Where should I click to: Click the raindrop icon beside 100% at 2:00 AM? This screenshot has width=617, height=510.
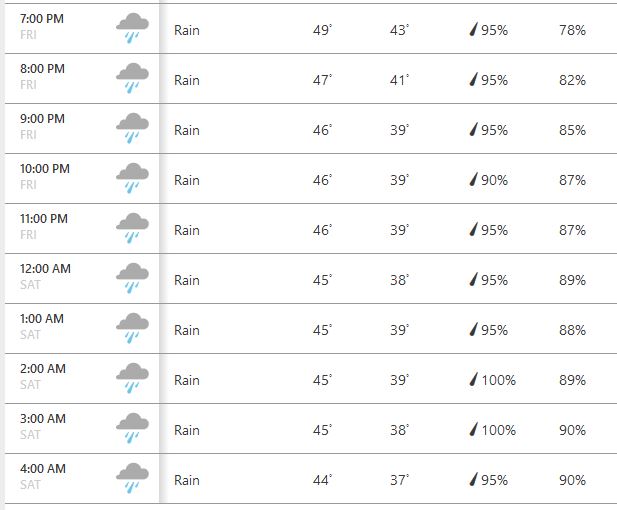point(473,380)
